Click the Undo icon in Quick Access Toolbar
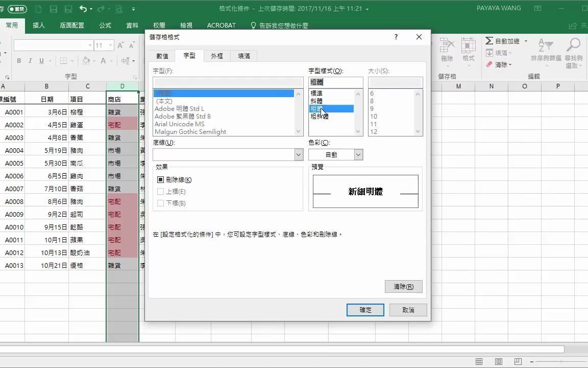Screen dimensions: 588x368 pyautogui.click(x=83, y=8)
